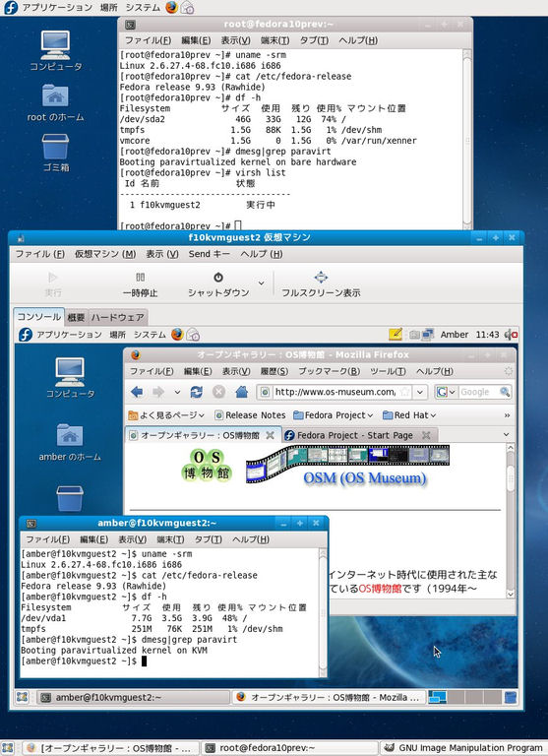The height and width of the screenshot is (756, 548).
Task: Click guest taskbar Firefox OS Museum button
Action: tap(329, 697)
